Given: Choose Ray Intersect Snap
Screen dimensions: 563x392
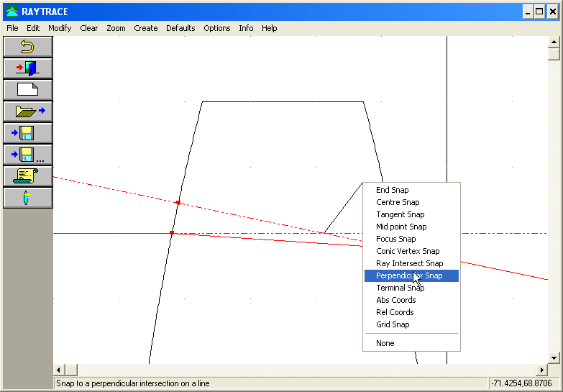Looking at the screenshot, I should tap(411, 263).
